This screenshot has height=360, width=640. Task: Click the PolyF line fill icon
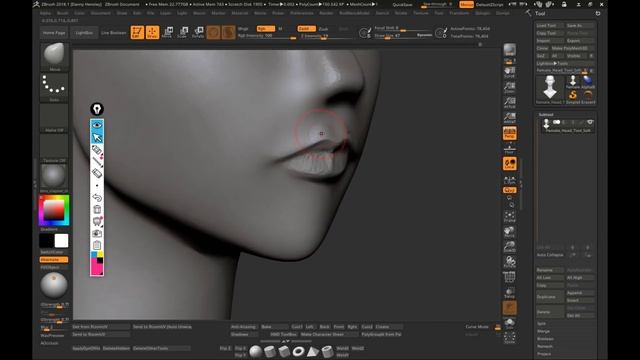[509, 277]
